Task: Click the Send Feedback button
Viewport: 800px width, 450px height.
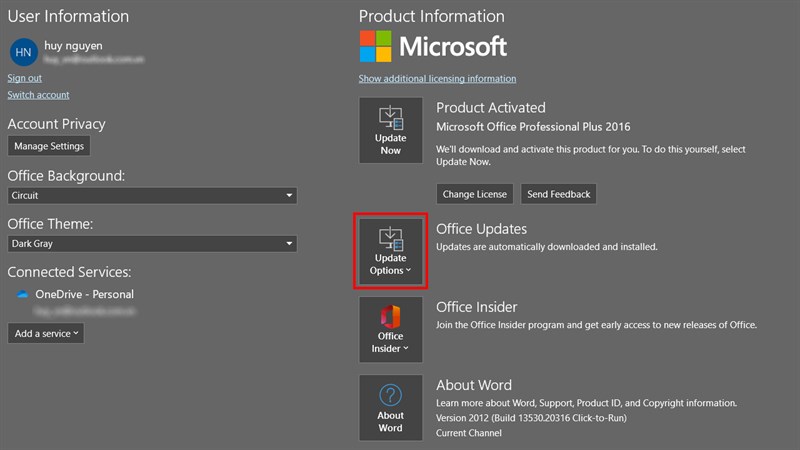Action: pyautogui.click(x=559, y=194)
